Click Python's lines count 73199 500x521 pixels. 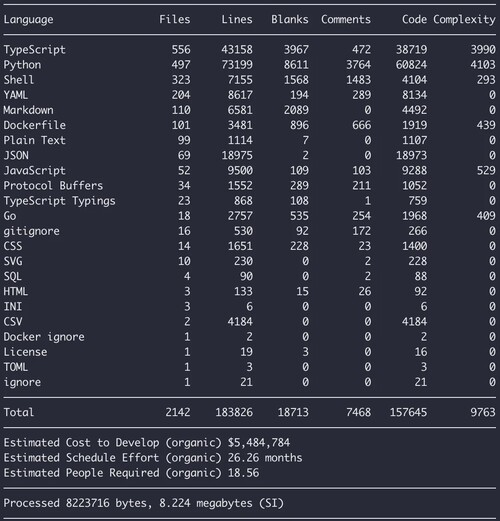[x=237, y=65]
